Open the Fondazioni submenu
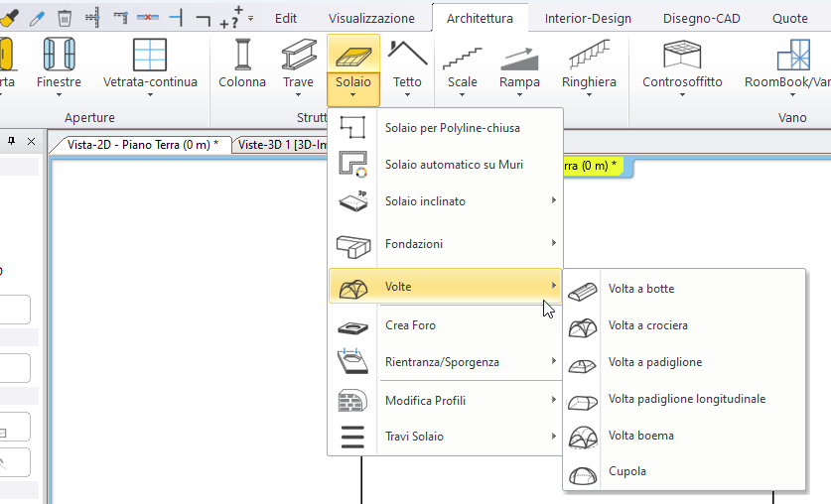Viewport: 831px width, 504px height. (x=445, y=243)
